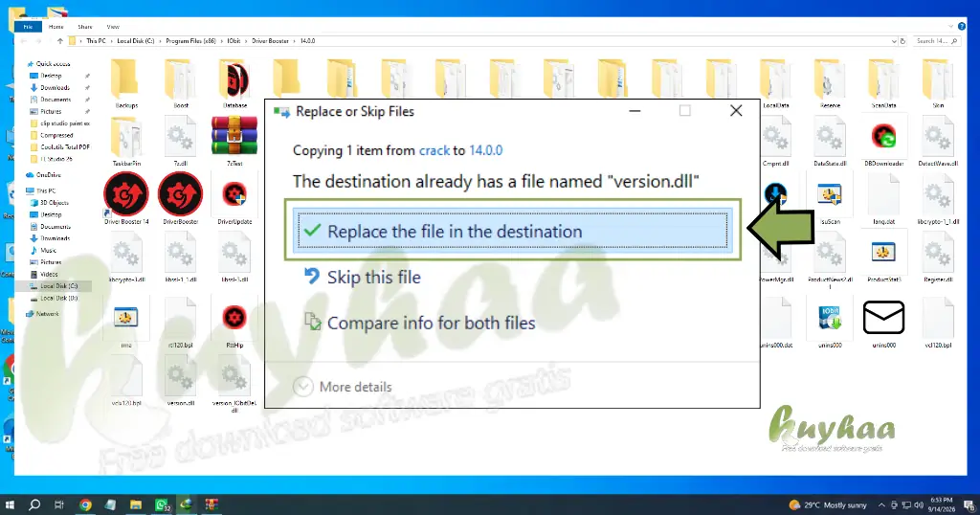The height and width of the screenshot is (515, 980).
Task: Refresh the Explorer folder view
Action: pos(902,41)
